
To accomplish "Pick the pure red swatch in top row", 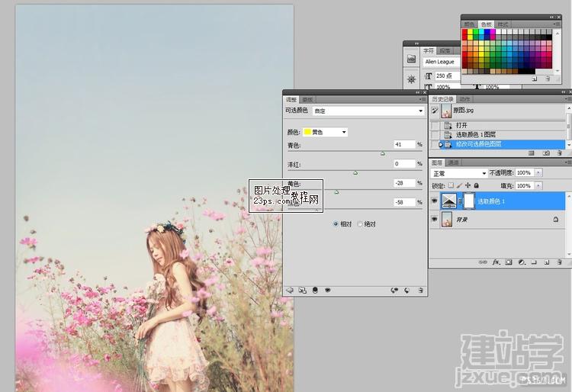I will pyautogui.click(x=464, y=32).
